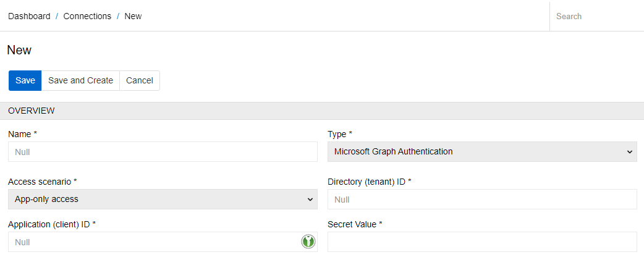Select the Directory (tenant) ID input
The width and height of the screenshot is (644, 265).
[481, 199]
